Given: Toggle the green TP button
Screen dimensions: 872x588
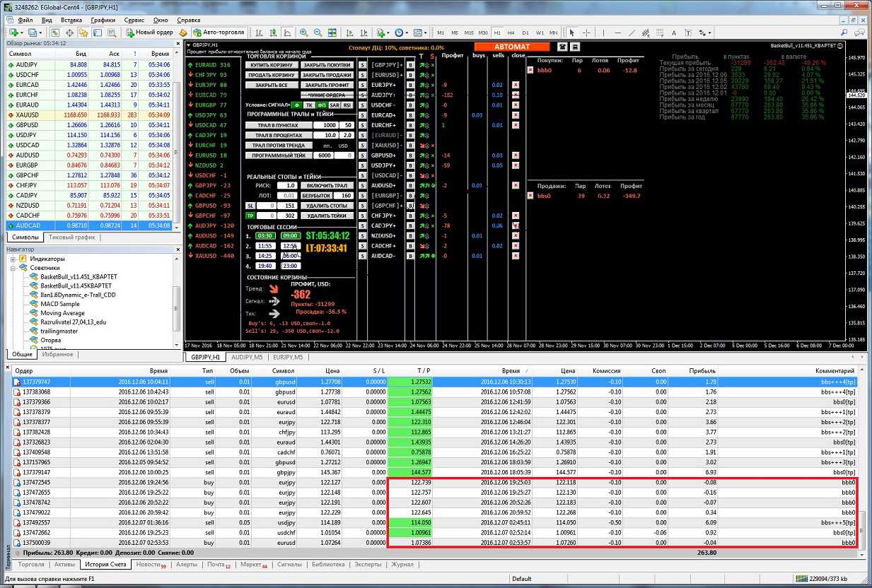Looking at the screenshot, I should pos(250,216).
